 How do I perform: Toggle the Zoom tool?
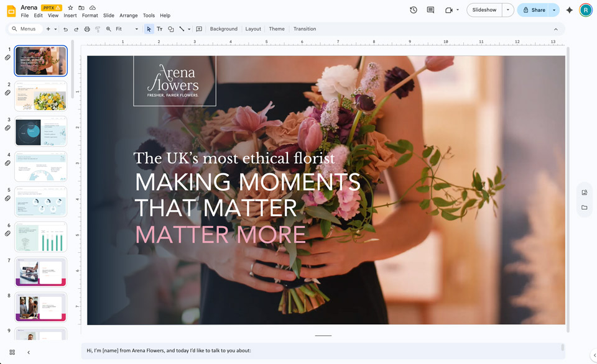(109, 29)
